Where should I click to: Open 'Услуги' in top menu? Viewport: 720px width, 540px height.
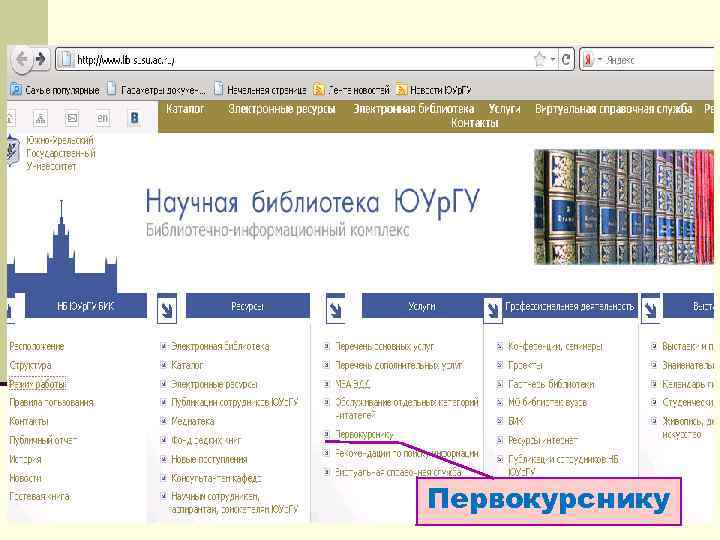504,109
